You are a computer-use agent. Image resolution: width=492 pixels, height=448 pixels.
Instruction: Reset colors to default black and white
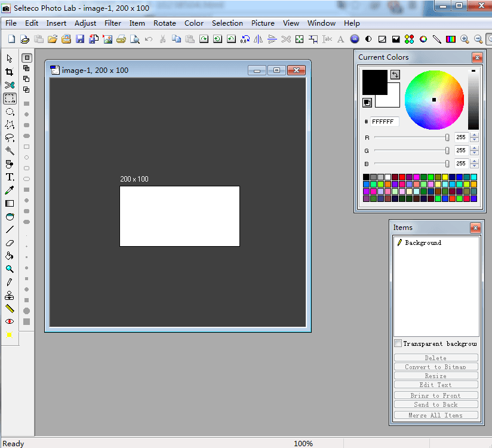point(367,103)
